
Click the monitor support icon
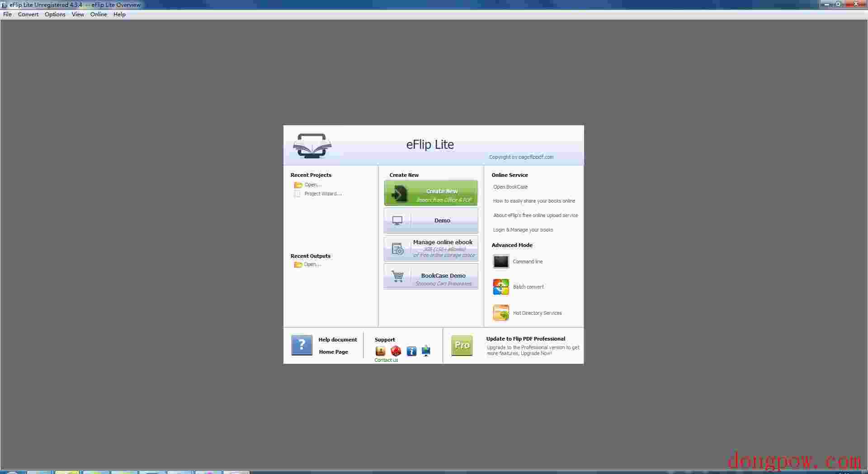click(426, 351)
